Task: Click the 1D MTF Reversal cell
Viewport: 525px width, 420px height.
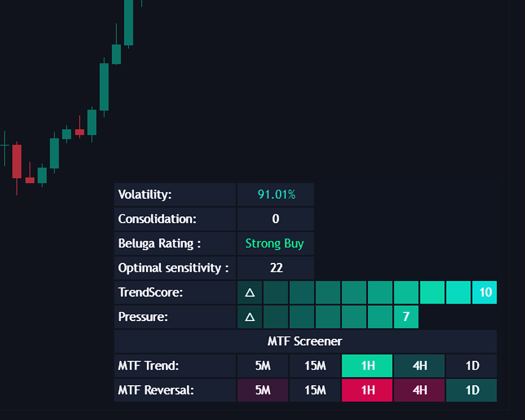Action: tap(471, 390)
